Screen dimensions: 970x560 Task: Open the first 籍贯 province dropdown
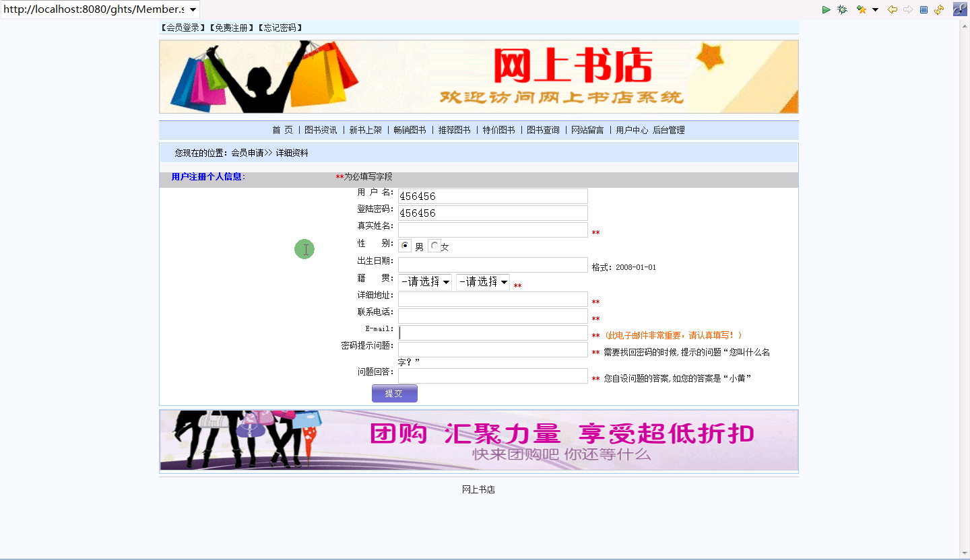tap(425, 281)
